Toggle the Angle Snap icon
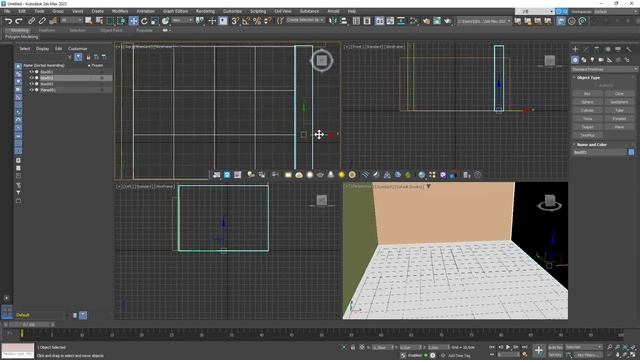 [x=246, y=21]
